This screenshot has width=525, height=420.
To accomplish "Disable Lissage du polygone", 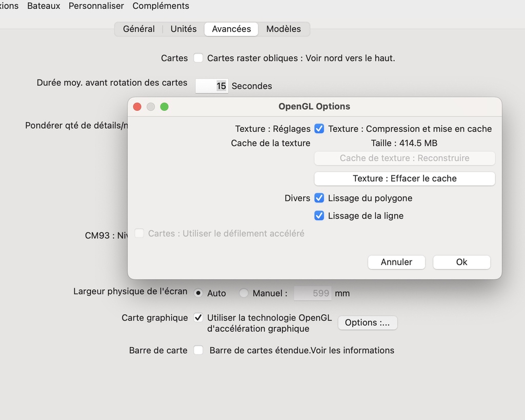I will [x=319, y=198].
